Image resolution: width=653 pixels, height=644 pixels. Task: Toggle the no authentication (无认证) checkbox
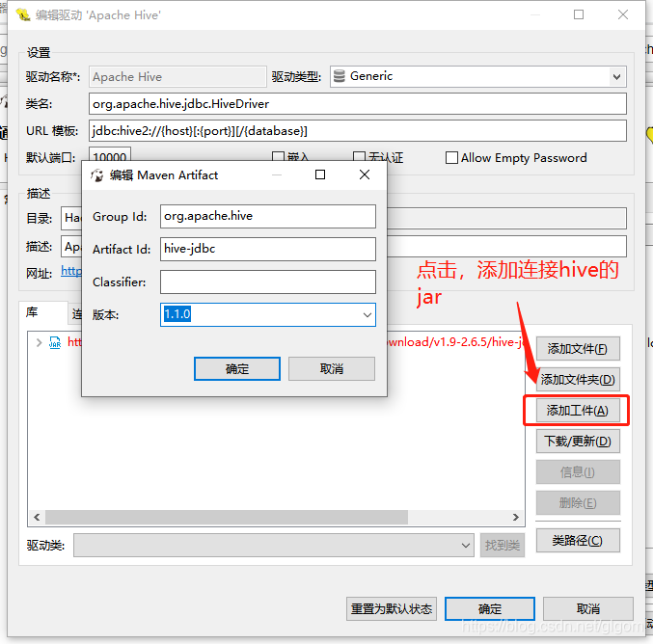[x=359, y=157]
